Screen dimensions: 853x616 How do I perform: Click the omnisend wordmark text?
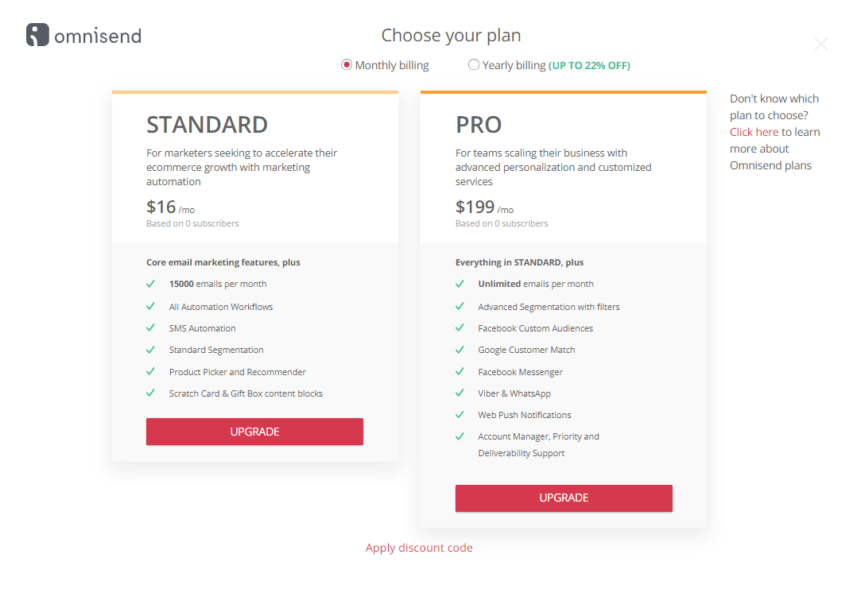(98, 37)
